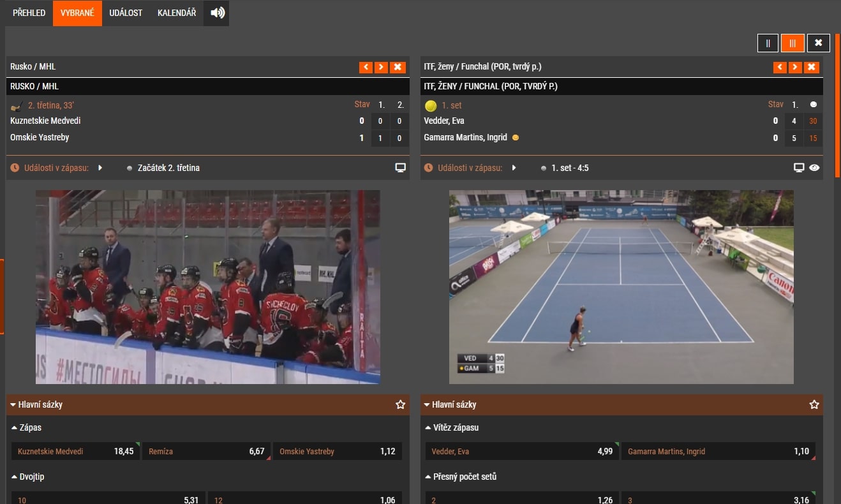This screenshot has height=504, width=841.
Task: Expand hockey match events arrow
Action: pyautogui.click(x=100, y=168)
